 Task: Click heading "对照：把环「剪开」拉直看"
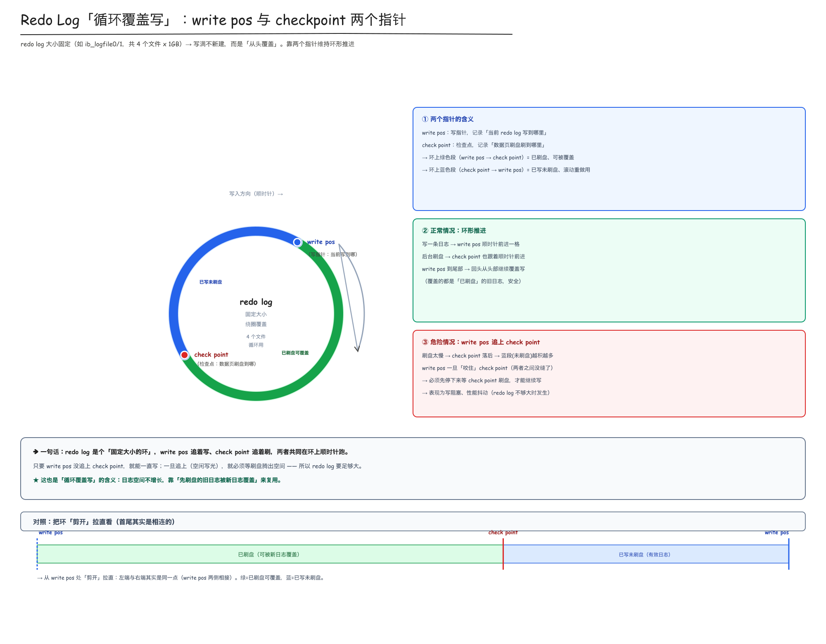104,522
